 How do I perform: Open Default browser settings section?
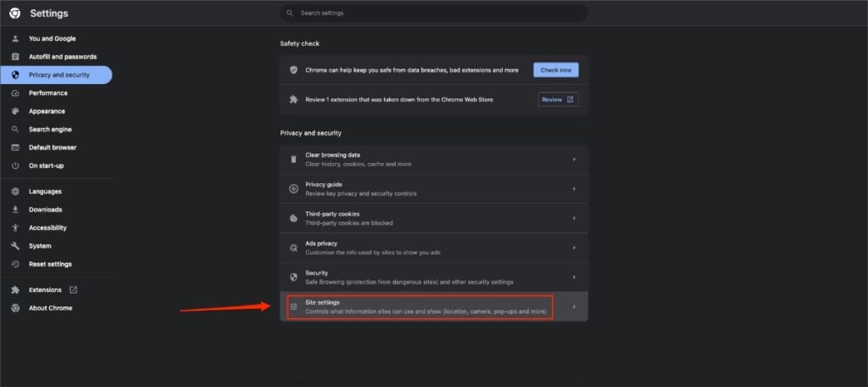pyautogui.click(x=53, y=148)
